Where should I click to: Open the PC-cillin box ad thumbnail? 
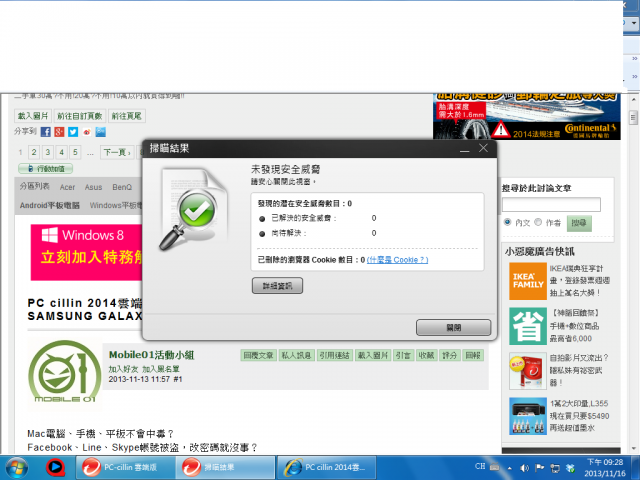(528, 371)
